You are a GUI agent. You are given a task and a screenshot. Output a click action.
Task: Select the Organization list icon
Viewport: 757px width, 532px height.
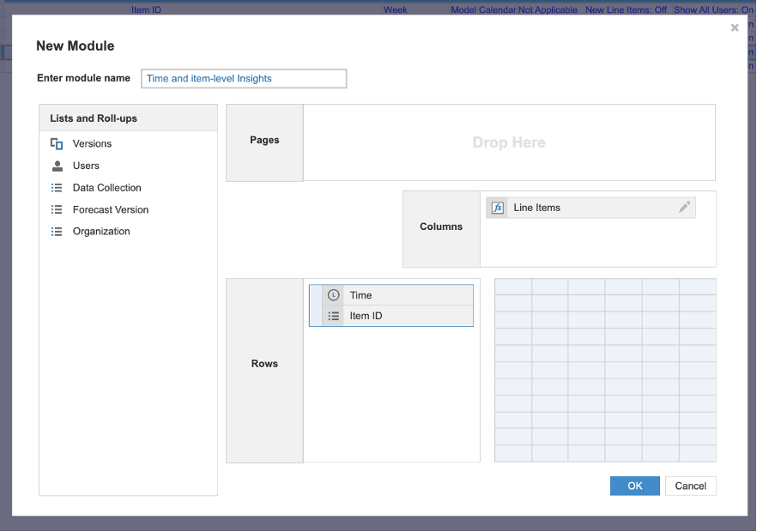(57, 231)
